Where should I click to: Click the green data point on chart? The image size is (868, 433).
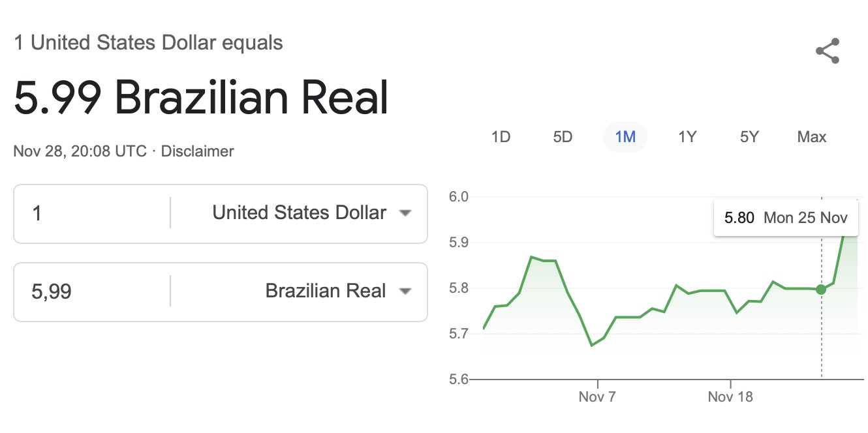click(x=821, y=289)
